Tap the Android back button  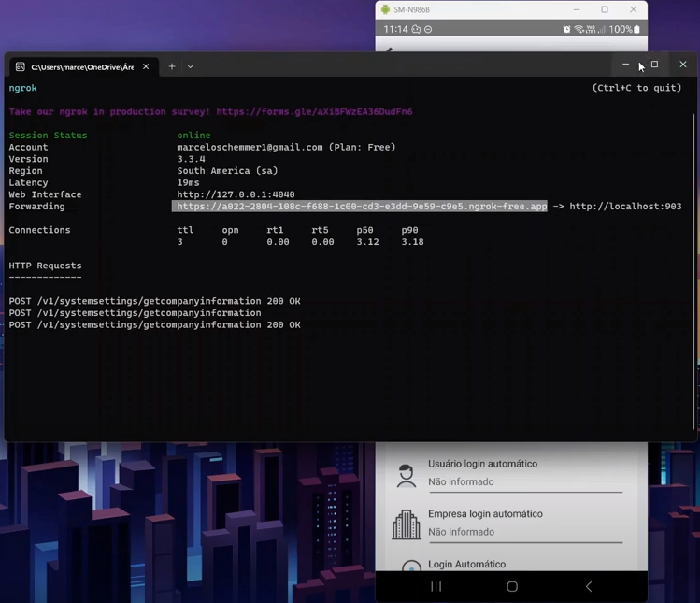[589, 586]
